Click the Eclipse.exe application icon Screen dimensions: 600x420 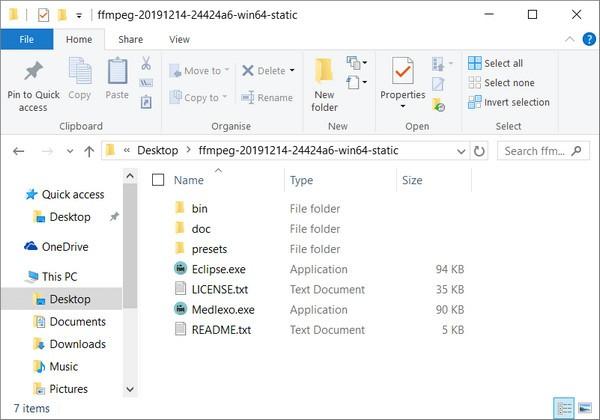pyautogui.click(x=180, y=269)
